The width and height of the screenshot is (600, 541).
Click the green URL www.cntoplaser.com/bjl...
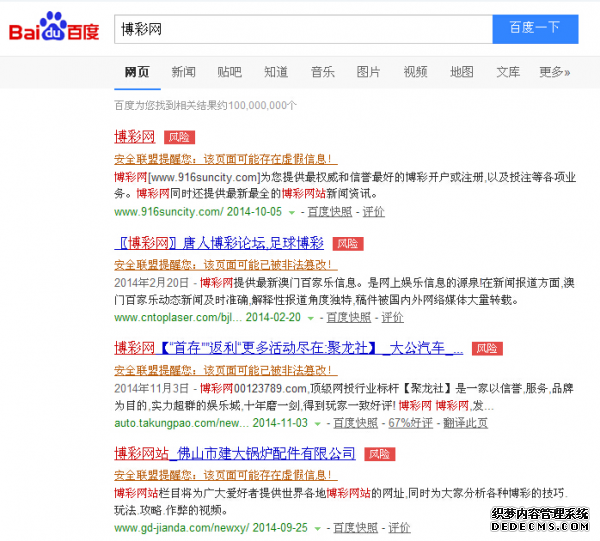point(178,317)
